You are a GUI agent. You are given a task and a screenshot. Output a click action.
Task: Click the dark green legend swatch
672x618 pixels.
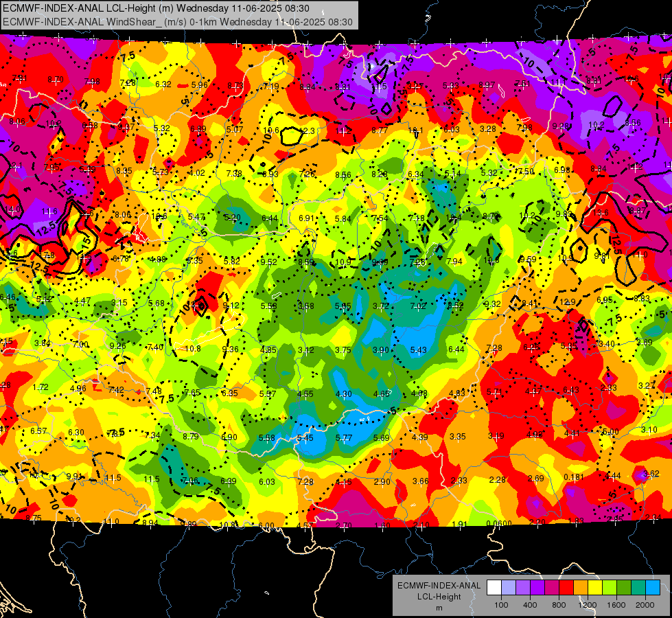point(624,588)
